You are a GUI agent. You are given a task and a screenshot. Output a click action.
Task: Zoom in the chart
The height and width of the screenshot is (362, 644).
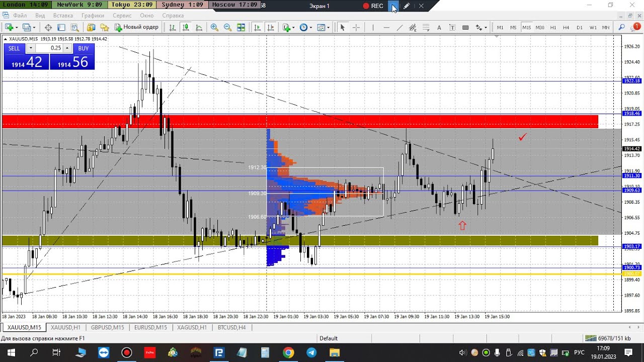tap(214, 27)
